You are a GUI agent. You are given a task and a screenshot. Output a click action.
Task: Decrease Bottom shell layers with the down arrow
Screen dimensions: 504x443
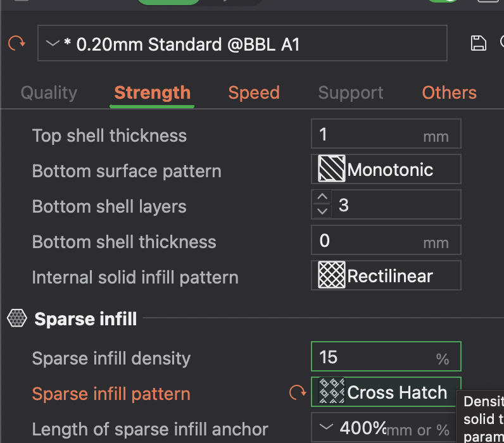point(322,212)
